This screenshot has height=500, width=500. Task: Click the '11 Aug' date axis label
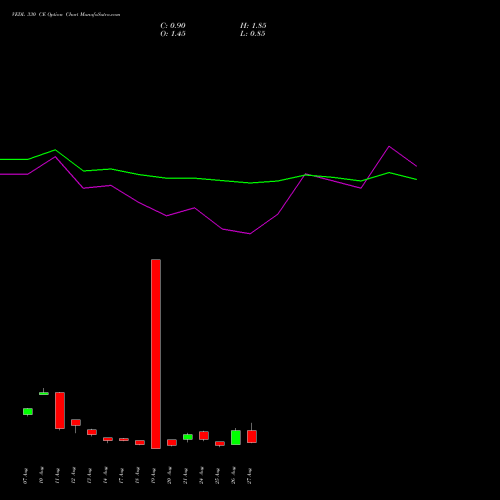57,476
